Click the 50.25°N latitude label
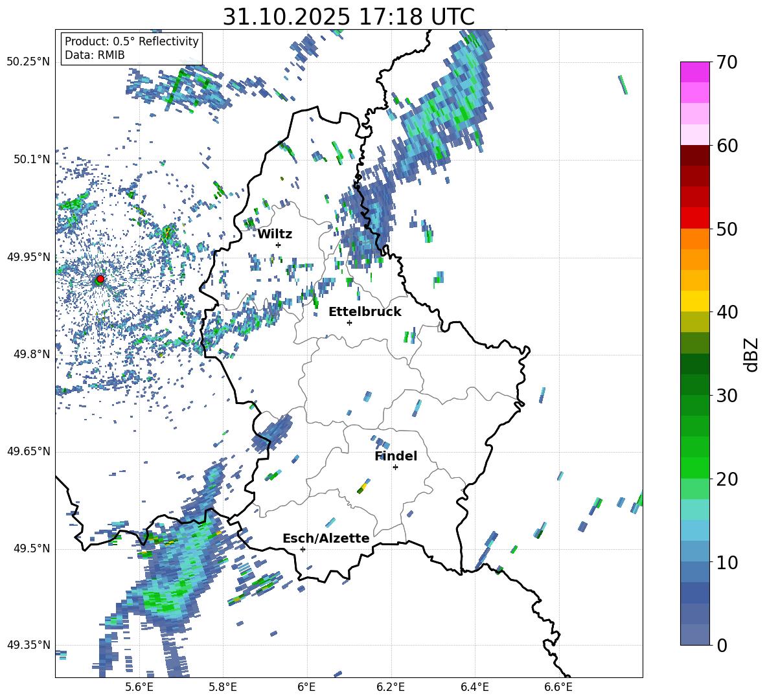This screenshot has height=700, width=767. [x=28, y=62]
